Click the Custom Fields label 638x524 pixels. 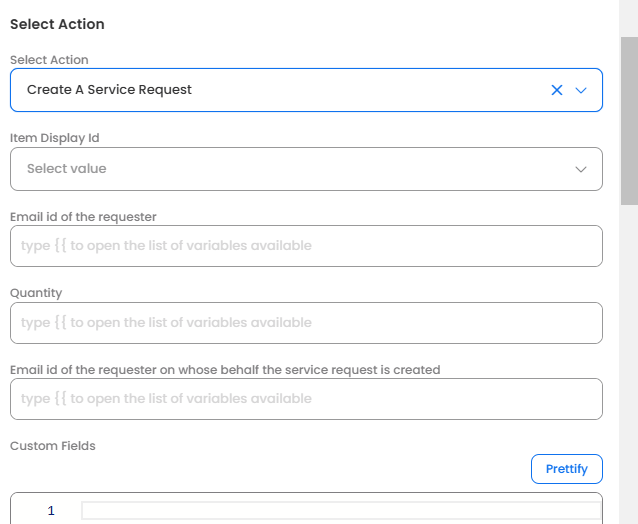pos(53,446)
